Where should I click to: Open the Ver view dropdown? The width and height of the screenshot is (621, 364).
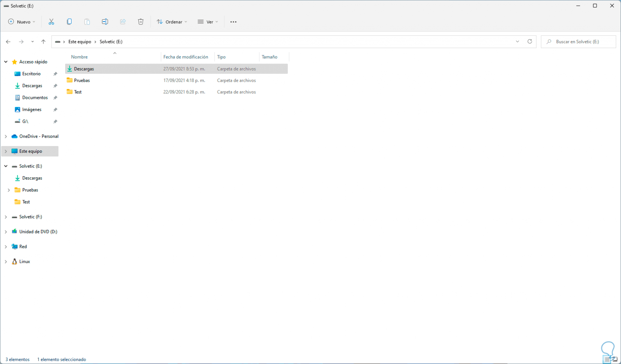pos(208,22)
